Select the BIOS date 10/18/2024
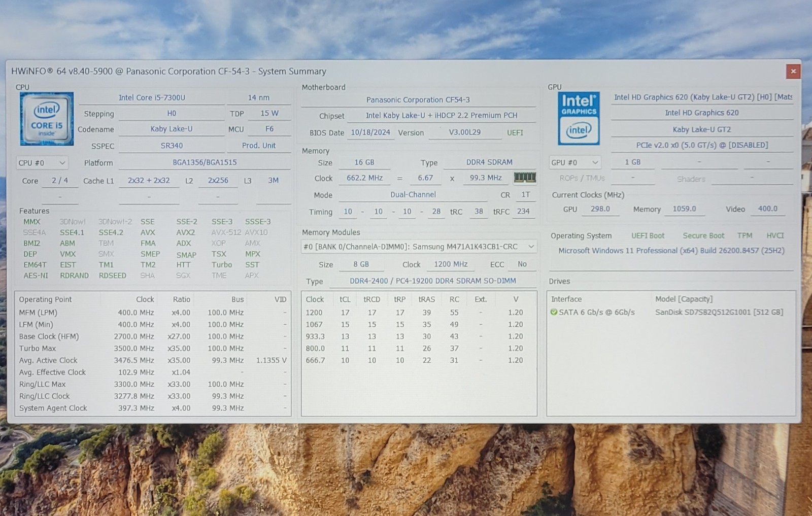Screen dimensions: 812x516 click(370, 132)
